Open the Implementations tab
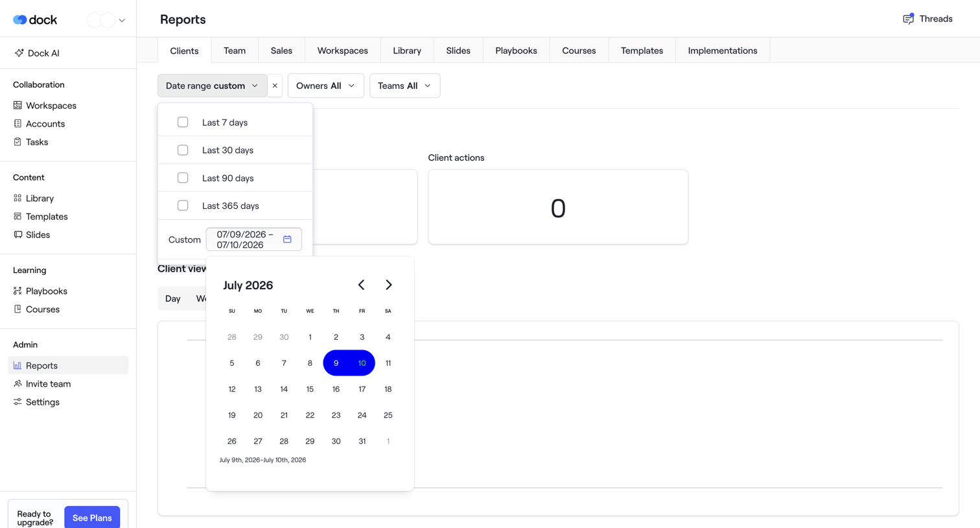The image size is (980, 528). (x=723, y=51)
